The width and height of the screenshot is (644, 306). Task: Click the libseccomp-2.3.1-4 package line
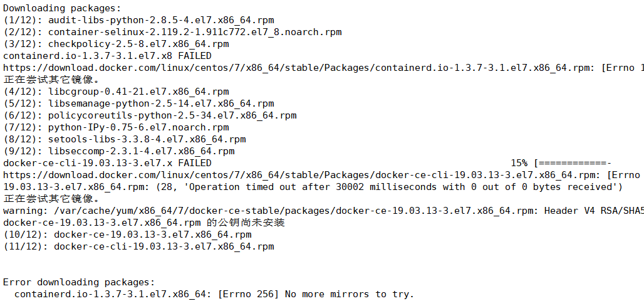click(118, 151)
